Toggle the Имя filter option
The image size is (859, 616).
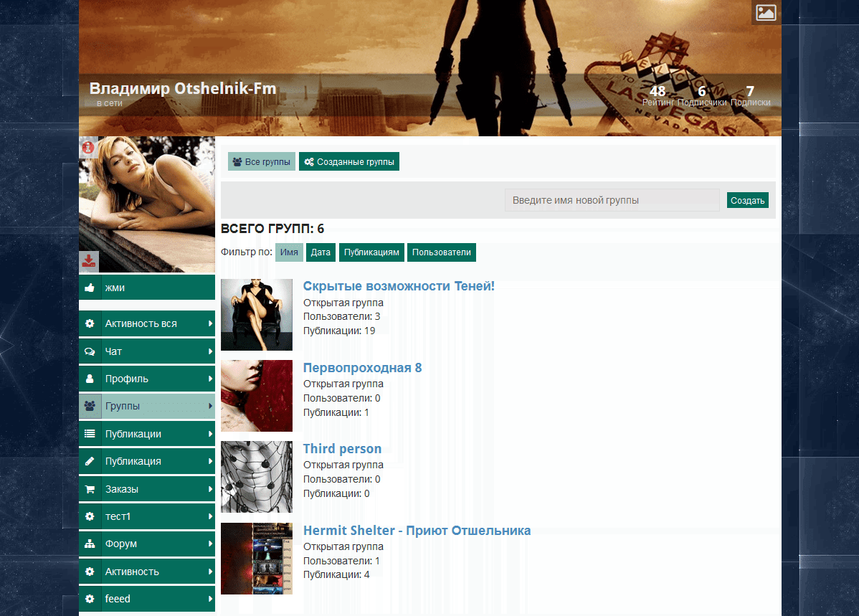tap(289, 252)
